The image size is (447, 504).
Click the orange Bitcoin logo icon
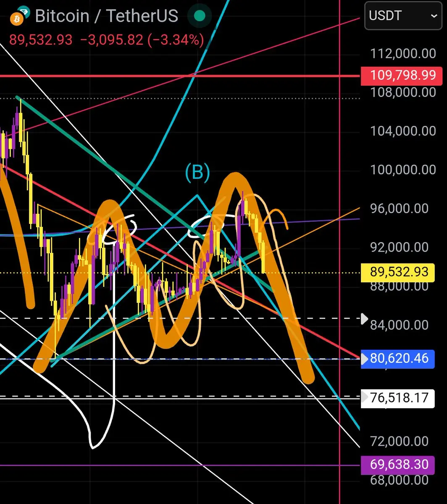17,19
